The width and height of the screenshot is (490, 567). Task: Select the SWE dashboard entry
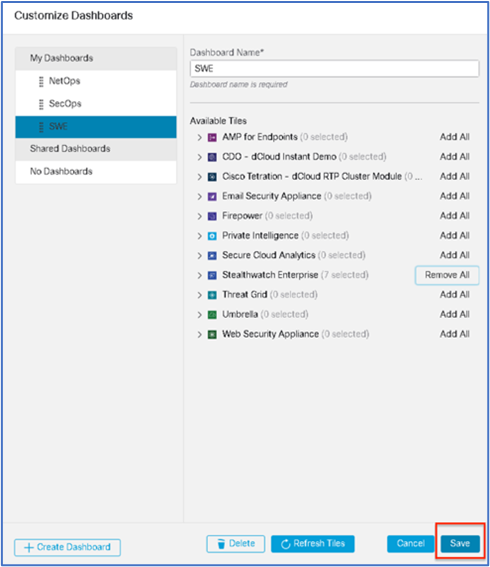96,127
